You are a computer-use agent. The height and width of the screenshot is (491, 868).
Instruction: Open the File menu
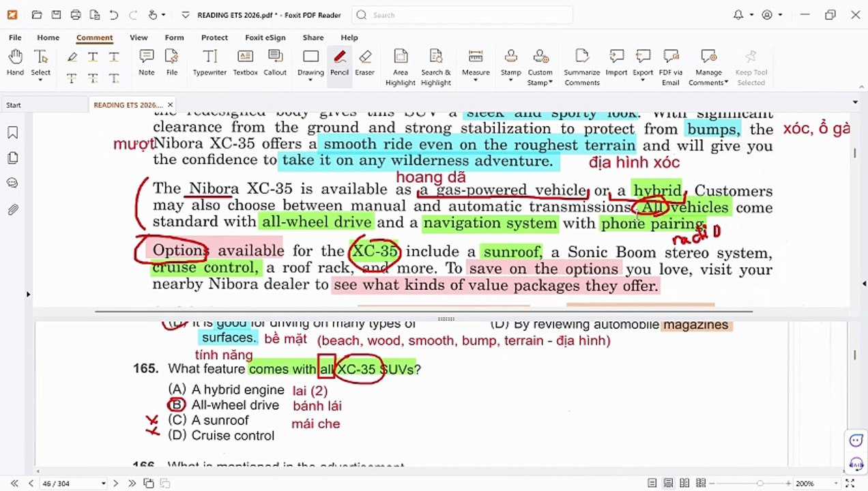pos(15,38)
